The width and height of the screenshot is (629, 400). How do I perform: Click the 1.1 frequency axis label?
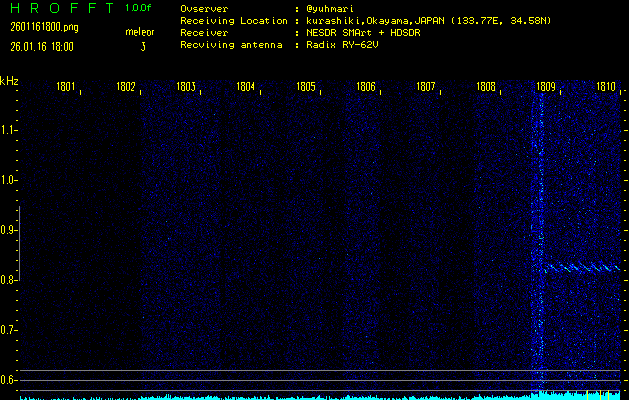point(8,130)
